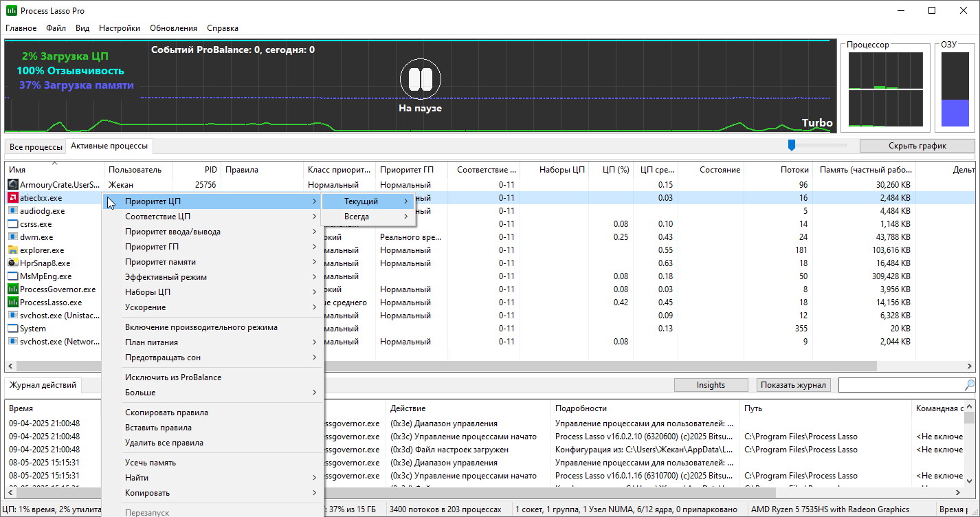
Task: Click the Insights button
Action: pyautogui.click(x=711, y=385)
